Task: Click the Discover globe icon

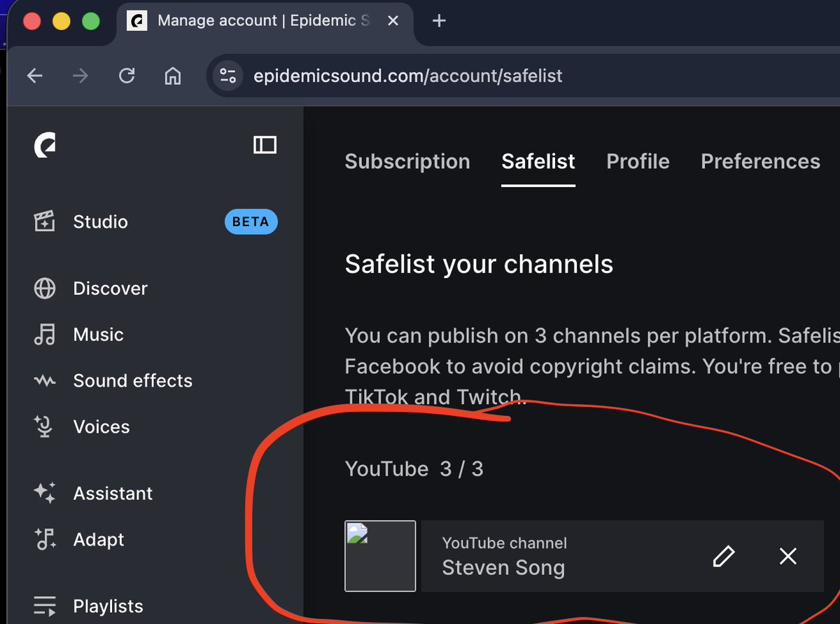Action: pyautogui.click(x=45, y=289)
